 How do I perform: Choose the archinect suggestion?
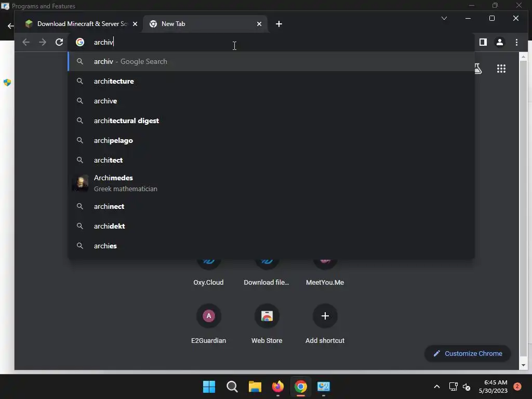pyautogui.click(x=271, y=206)
